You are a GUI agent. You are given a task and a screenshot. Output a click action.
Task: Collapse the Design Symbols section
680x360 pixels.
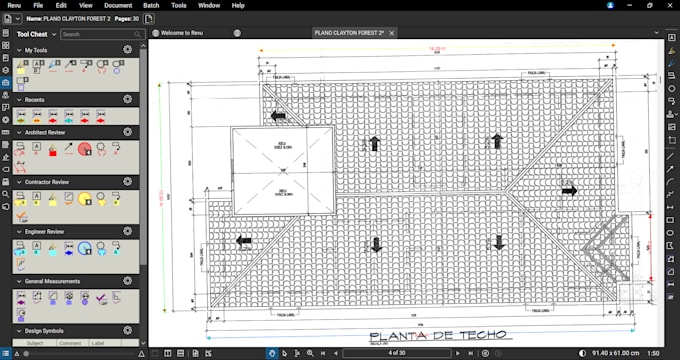click(x=19, y=331)
